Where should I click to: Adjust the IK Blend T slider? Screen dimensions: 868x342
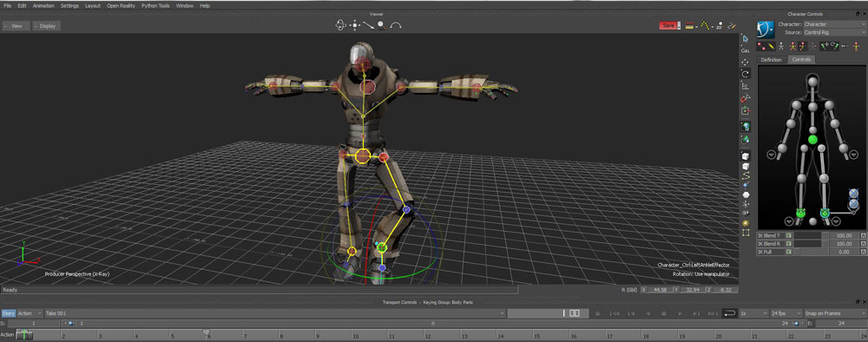pyautogui.click(x=812, y=236)
